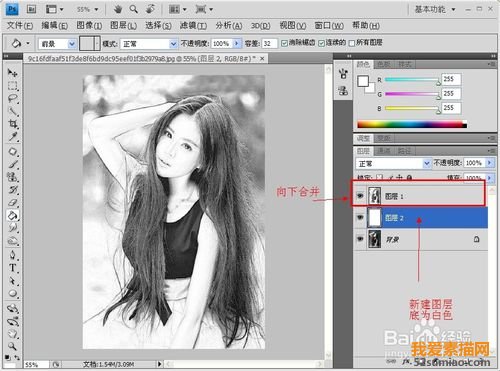Toggle the 消除锯齿 anti-alias checkbox
The image size is (500, 371).
(x=284, y=43)
